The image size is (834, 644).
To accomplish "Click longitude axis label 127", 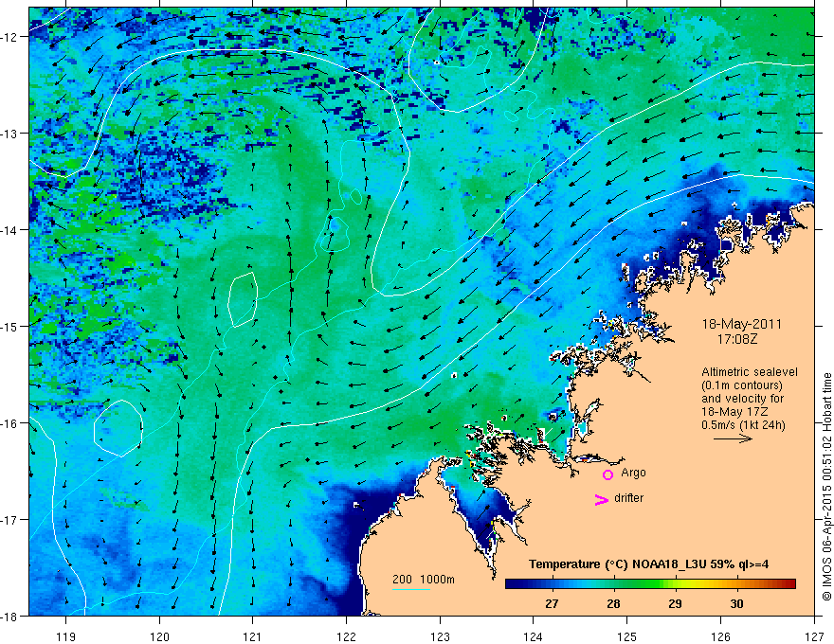I will 814,636.
